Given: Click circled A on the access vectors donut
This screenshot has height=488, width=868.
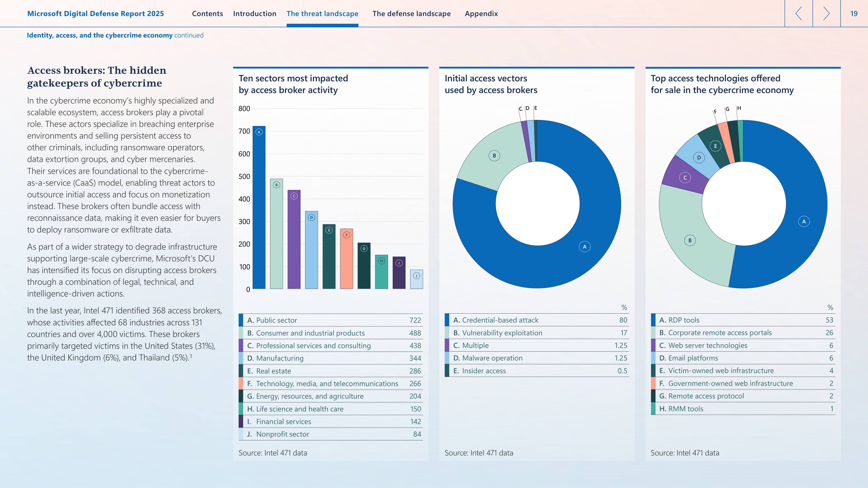Looking at the screenshot, I should [x=585, y=247].
